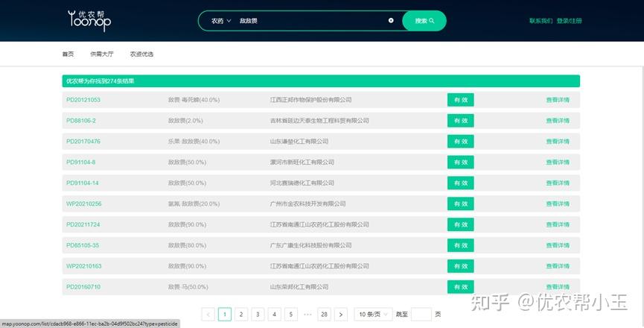Go to page 4

pos(275,315)
